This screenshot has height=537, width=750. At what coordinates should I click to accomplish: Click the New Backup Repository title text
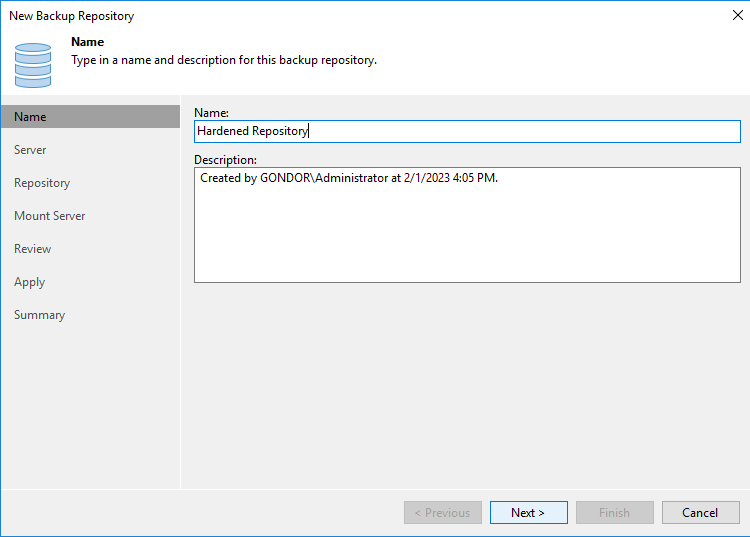pyautogui.click(x=72, y=16)
